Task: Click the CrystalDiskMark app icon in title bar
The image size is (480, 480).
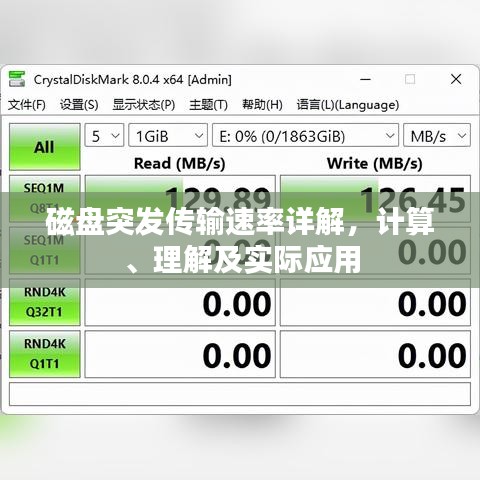Action: [x=17, y=79]
